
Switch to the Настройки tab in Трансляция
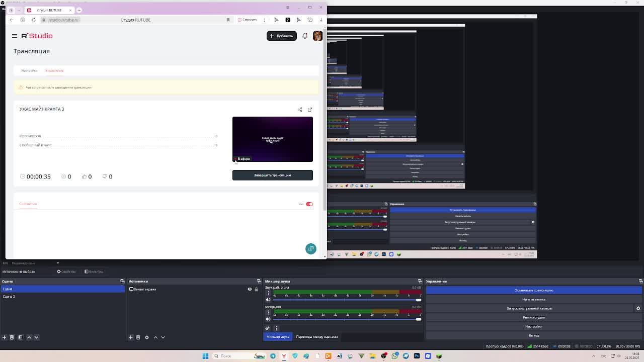(x=29, y=70)
